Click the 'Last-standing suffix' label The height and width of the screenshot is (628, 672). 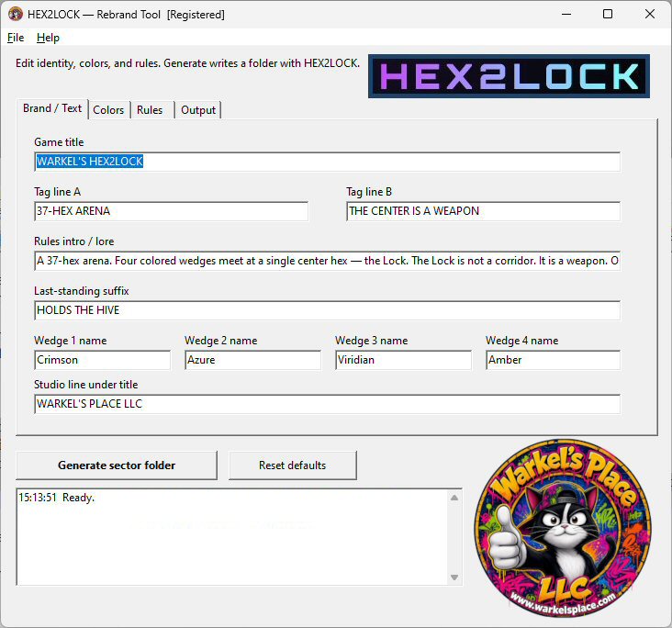click(x=82, y=291)
